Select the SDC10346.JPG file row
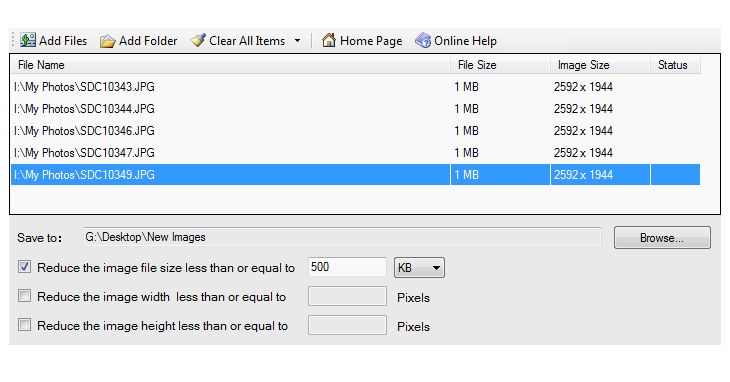The height and width of the screenshot is (382, 730). click(355, 131)
